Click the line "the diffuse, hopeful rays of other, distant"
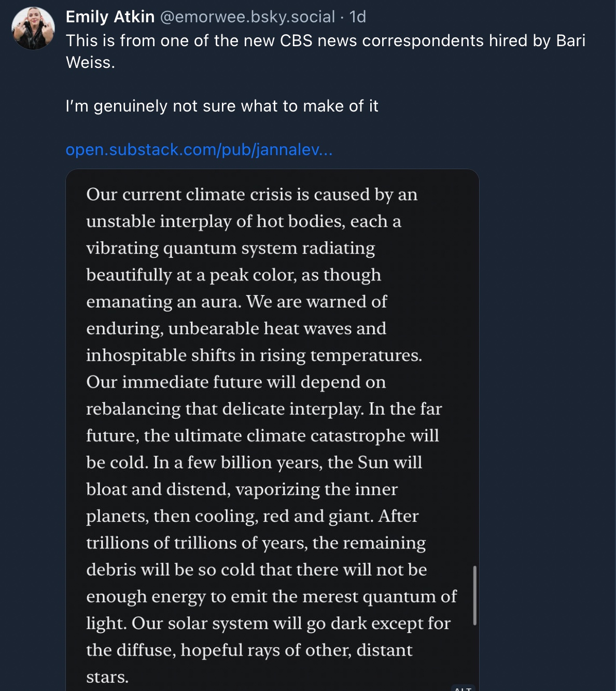The width and height of the screenshot is (616, 691). (x=249, y=650)
